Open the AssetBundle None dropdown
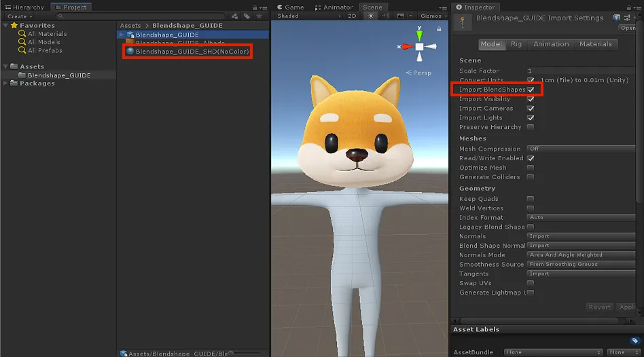This screenshot has width=644, height=357. point(553,352)
